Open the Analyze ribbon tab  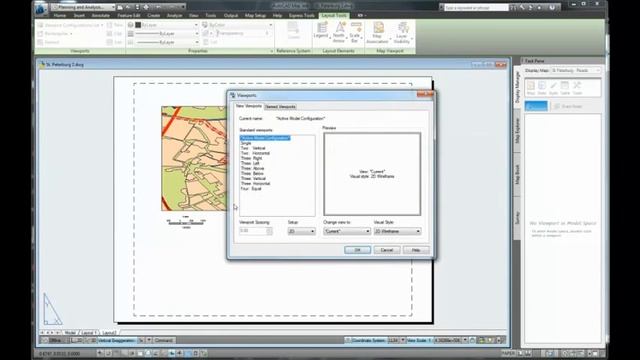coord(174,16)
